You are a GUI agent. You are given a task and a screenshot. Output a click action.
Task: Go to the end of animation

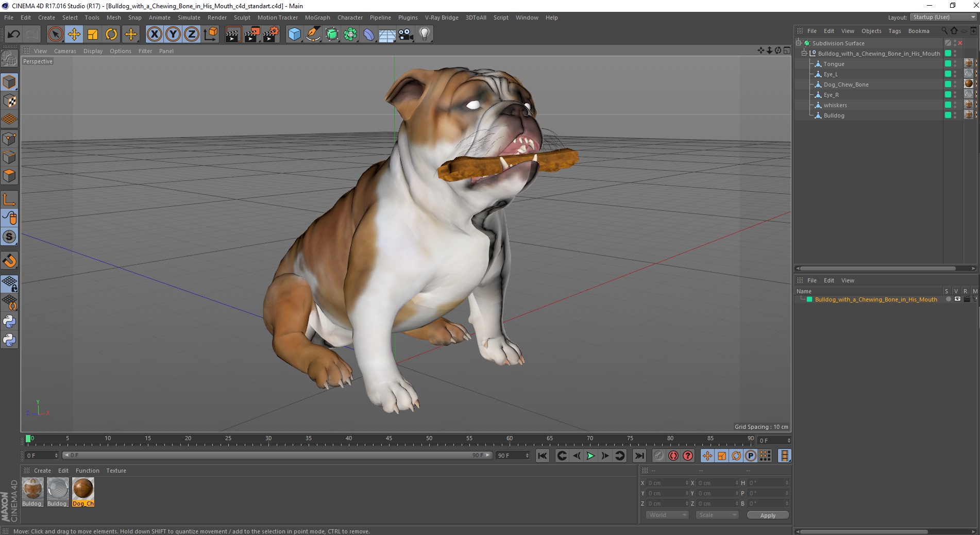639,456
